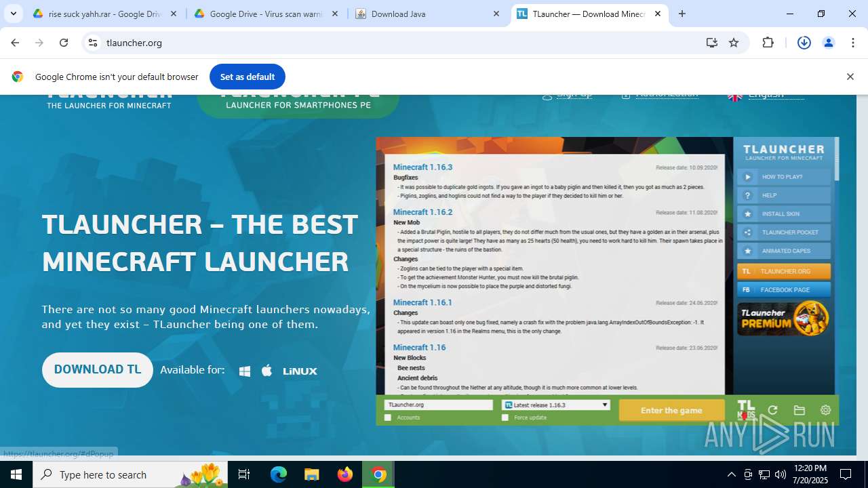Image resolution: width=868 pixels, height=488 pixels.
Task: Click the Apple logo platform icon
Action: [267, 370]
